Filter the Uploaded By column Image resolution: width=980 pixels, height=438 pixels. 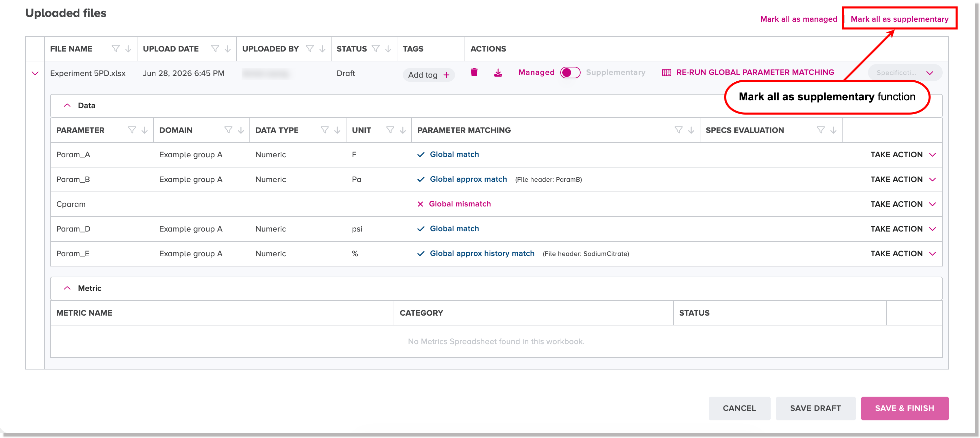[310, 49]
